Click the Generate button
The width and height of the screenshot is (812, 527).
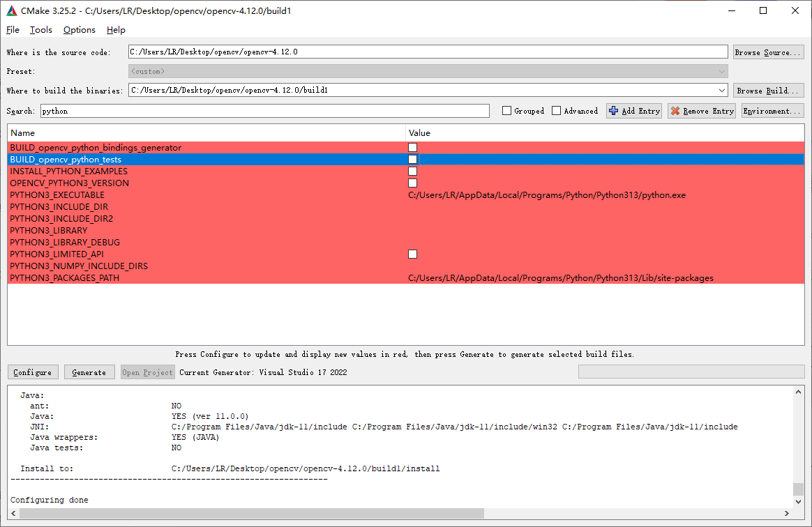89,372
